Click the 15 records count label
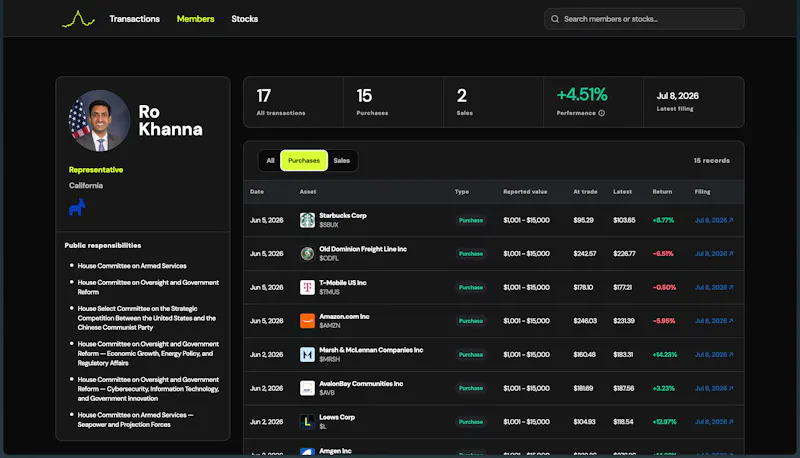Image resolution: width=800 pixels, height=458 pixels. click(x=711, y=161)
